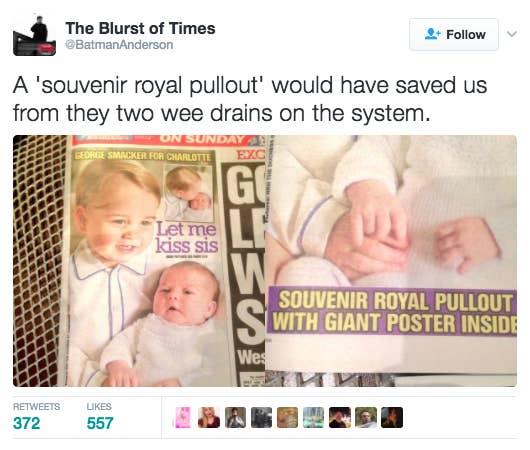
Task: Click the RETWEETS label
Action: tap(37, 406)
